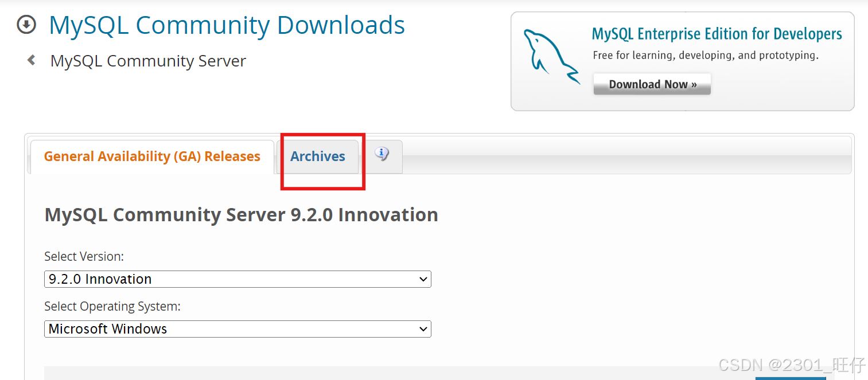Click the Select Operating System label
Image resolution: width=868 pixels, height=380 pixels.
click(x=112, y=307)
